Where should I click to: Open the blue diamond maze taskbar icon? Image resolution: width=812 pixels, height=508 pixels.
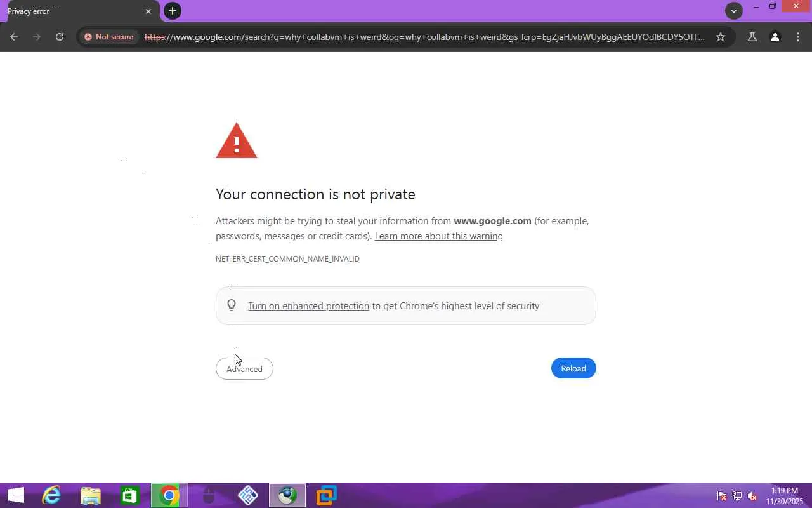pyautogui.click(x=247, y=495)
